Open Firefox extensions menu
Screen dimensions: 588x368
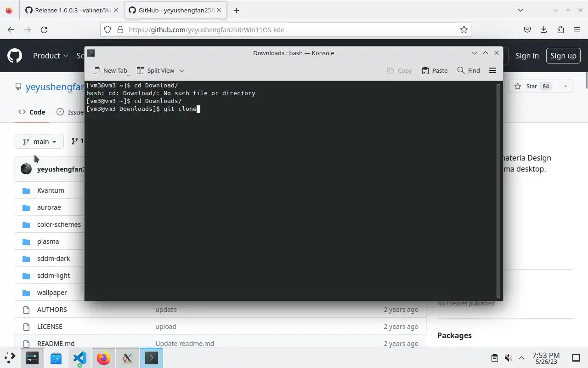(560, 29)
